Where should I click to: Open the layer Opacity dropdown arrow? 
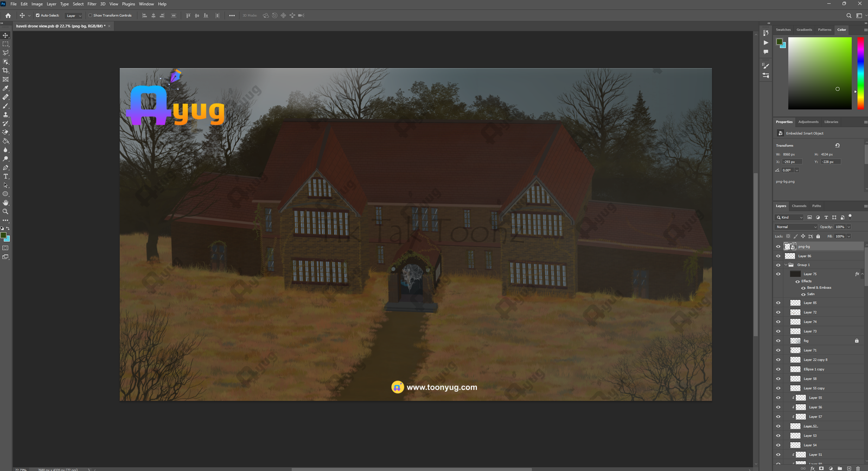click(849, 227)
